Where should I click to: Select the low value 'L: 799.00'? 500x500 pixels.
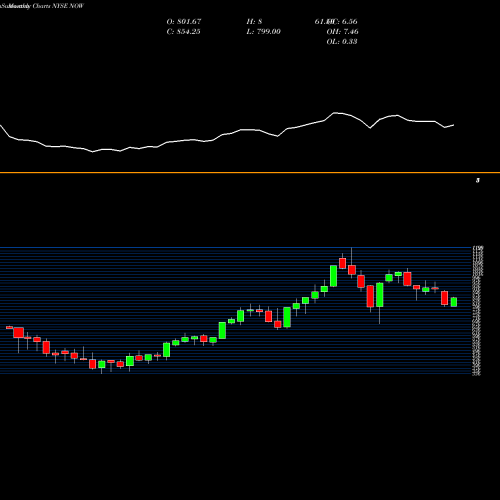[263, 32]
